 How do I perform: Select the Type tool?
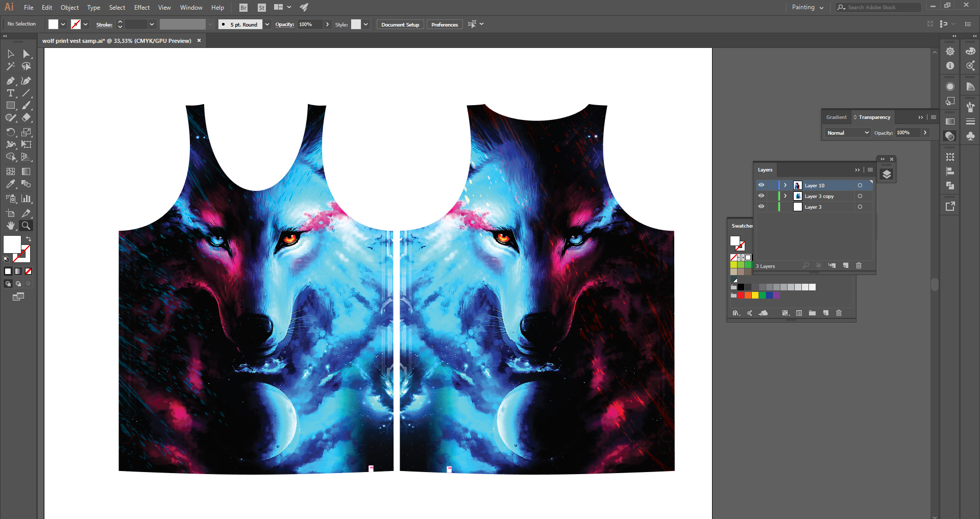click(11, 93)
